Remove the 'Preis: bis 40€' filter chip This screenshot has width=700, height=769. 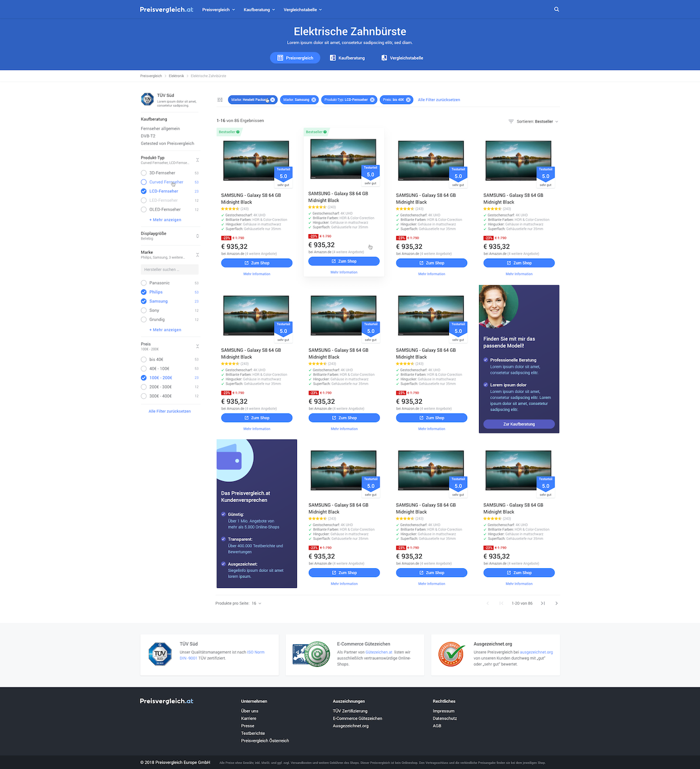point(408,100)
